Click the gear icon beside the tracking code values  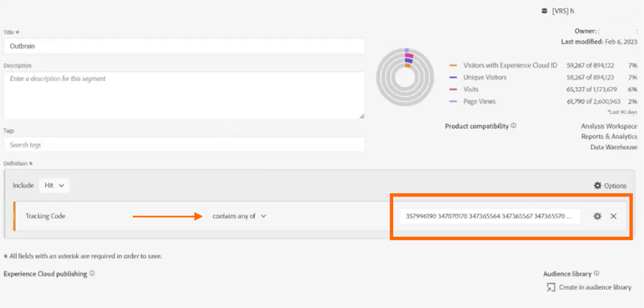click(597, 216)
